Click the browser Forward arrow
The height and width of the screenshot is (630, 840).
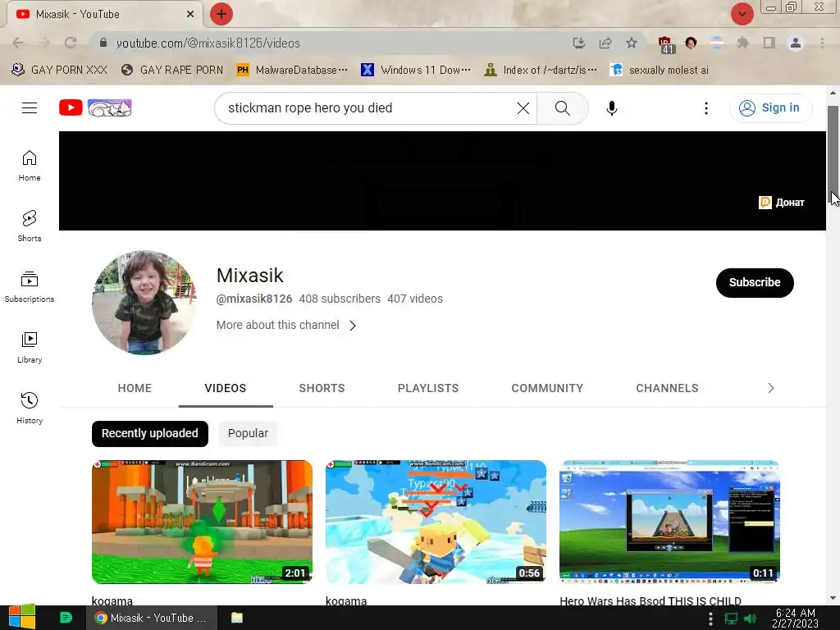44,43
